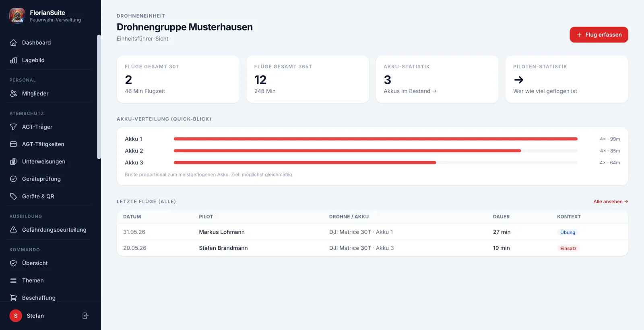Click the AGT-Träger filter icon

tap(13, 127)
